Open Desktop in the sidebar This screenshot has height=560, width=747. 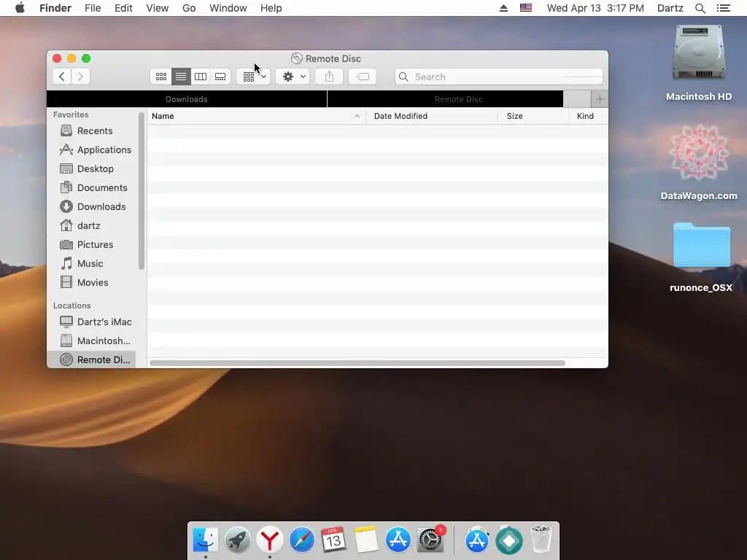[x=91, y=169]
